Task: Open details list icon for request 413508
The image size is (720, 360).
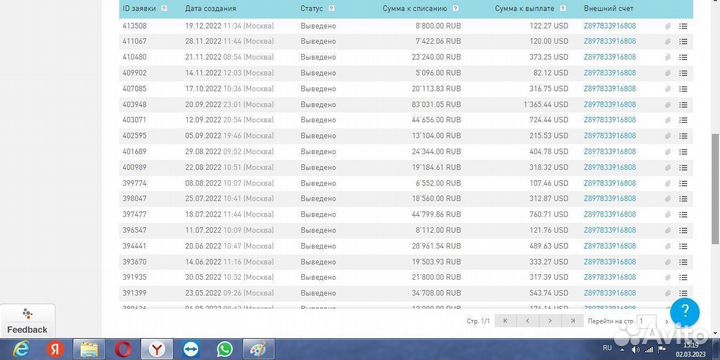Action: [683, 26]
